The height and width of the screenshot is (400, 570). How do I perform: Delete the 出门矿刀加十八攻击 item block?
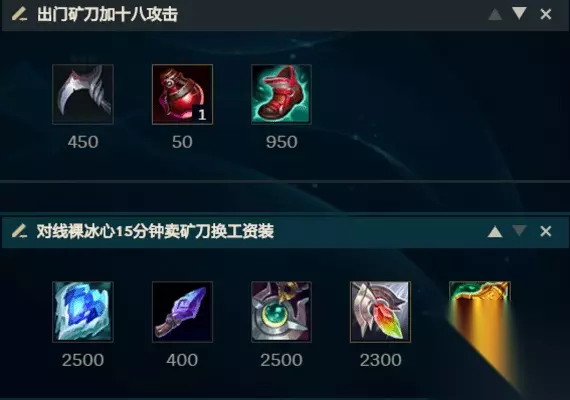pos(546,14)
